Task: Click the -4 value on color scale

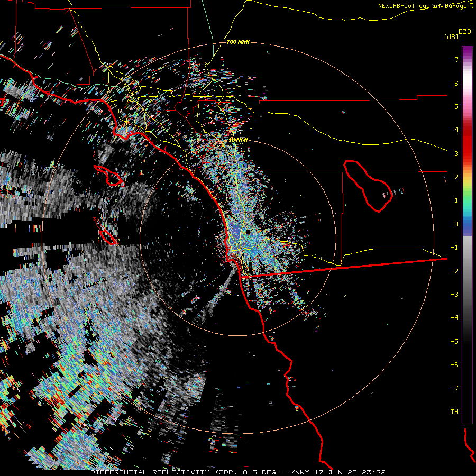Action: tap(454, 317)
